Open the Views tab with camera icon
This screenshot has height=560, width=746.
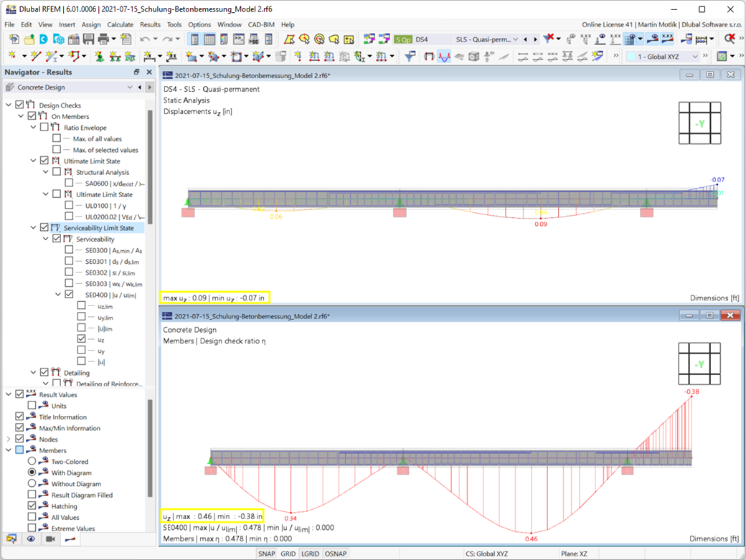(x=50, y=538)
